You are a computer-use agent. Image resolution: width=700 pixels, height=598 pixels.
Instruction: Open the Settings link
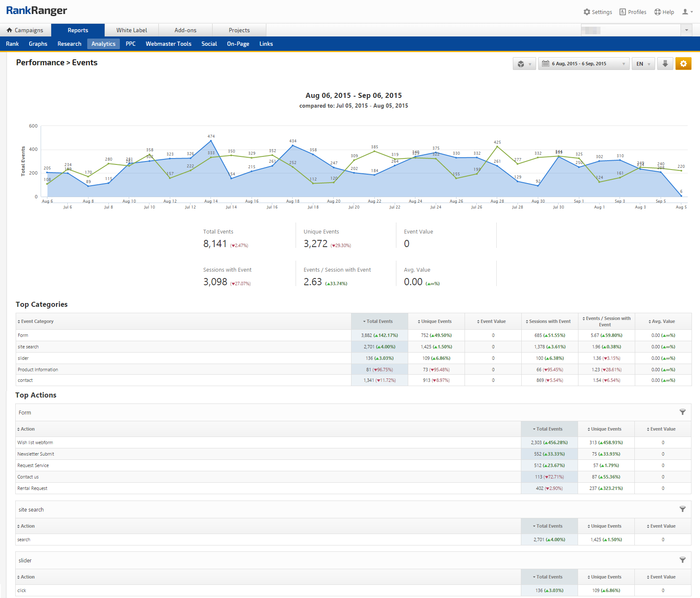click(x=598, y=12)
